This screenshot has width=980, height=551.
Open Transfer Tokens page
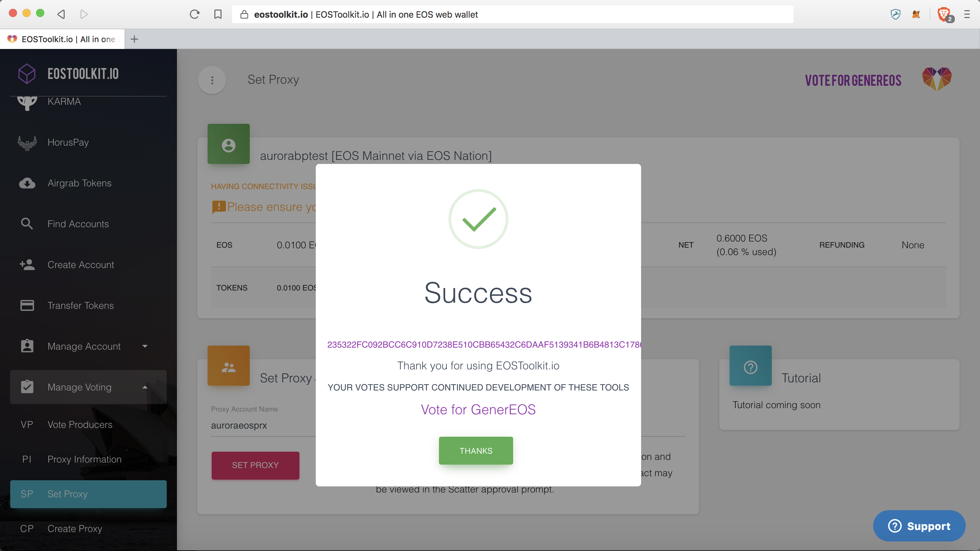coord(88,305)
